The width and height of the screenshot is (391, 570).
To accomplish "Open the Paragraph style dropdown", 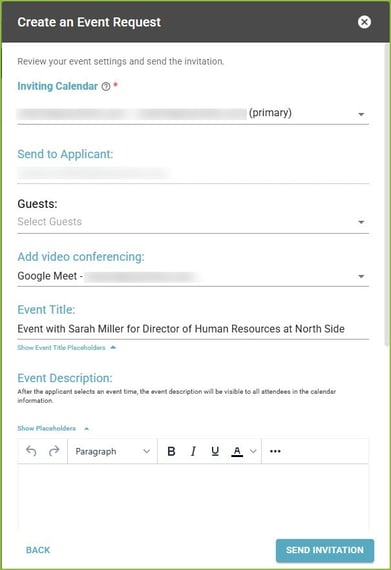I will [112, 451].
